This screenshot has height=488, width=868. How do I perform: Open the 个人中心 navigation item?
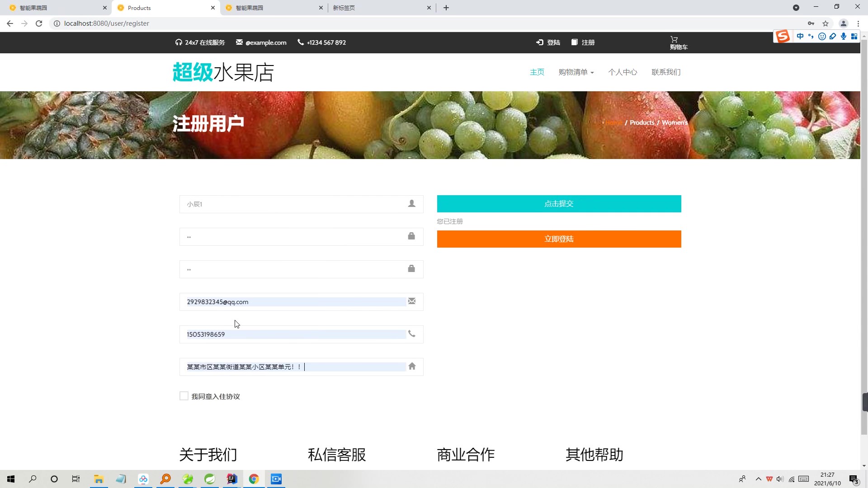coord(623,72)
